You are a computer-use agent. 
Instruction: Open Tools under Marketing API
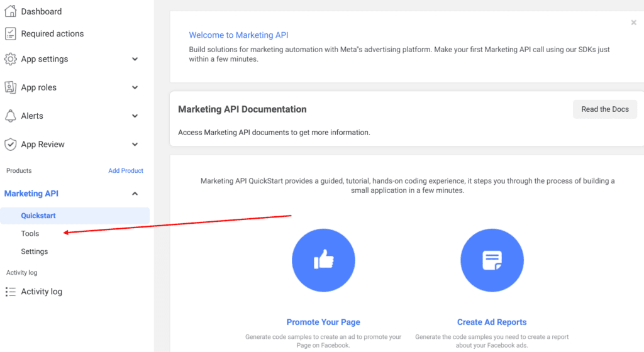[x=30, y=233]
